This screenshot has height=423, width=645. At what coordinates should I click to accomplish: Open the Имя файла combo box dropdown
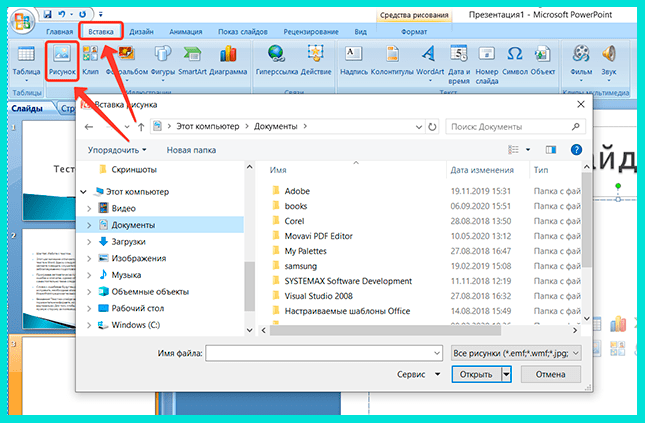pyautogui.click(x=437, y=353)
